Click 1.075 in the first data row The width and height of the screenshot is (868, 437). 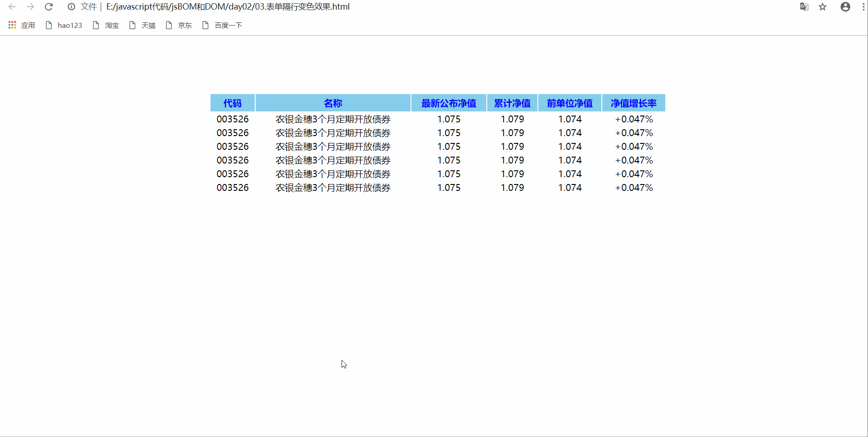449,119
